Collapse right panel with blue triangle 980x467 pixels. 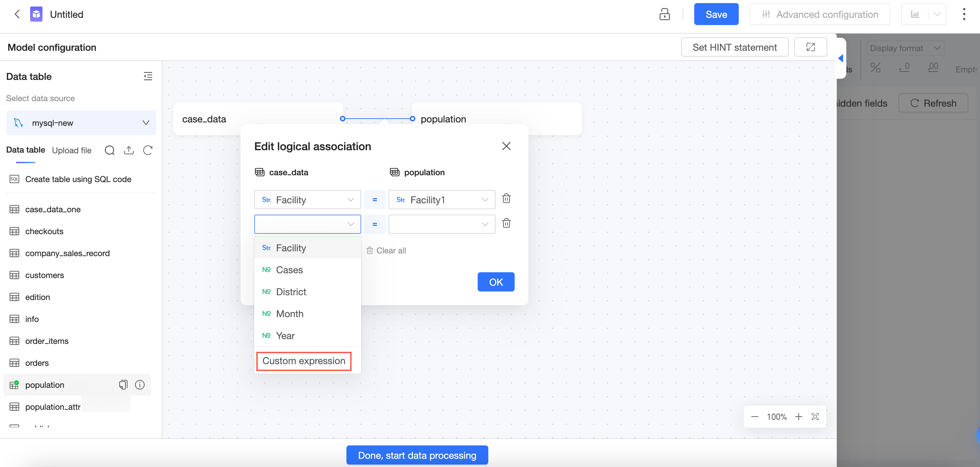[x=841, y=59]
